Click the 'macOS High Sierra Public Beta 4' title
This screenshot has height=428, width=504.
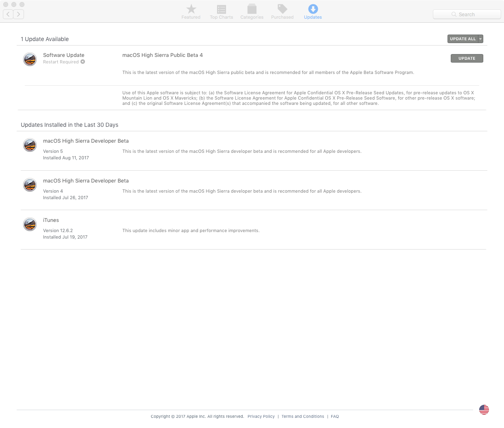[x=163, y=55]
